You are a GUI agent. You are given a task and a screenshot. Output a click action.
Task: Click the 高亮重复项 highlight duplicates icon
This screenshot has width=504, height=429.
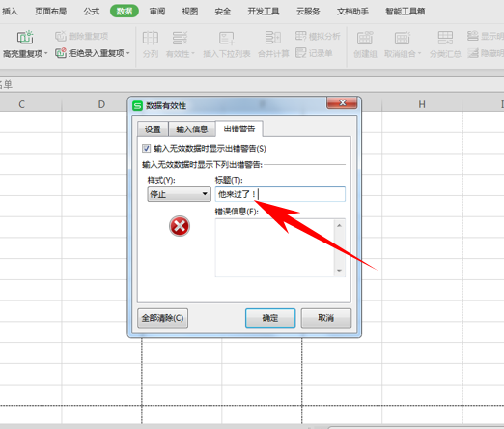(25, 38)
